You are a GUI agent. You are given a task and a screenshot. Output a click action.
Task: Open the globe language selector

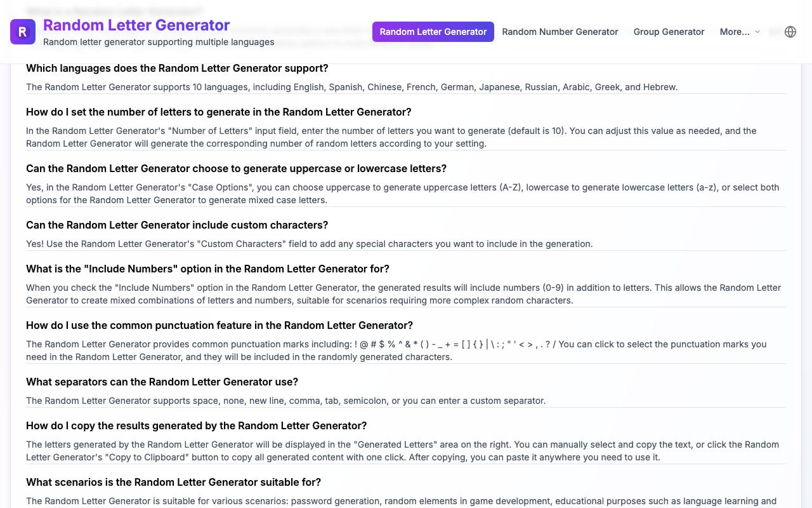click(x=790, y=32)
